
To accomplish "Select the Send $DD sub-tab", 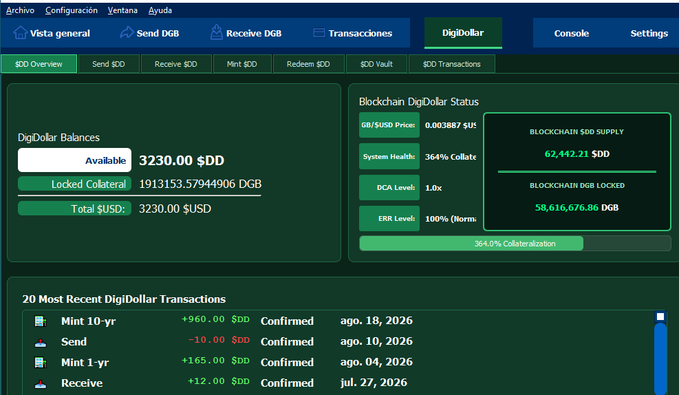I will click(x=109, y=64).
